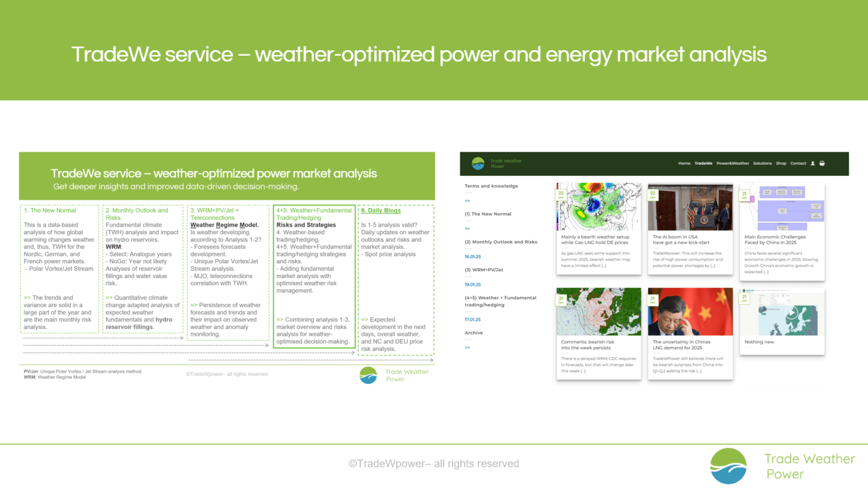Open 'Comments: bearish risk into the week' title
868x488 pixels.
(x=587, y=345)
